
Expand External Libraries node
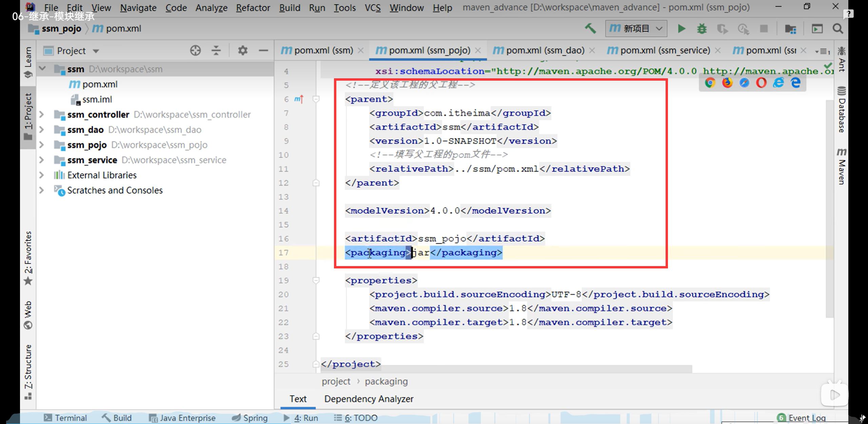pyautogui.click(x=42, y=175)
